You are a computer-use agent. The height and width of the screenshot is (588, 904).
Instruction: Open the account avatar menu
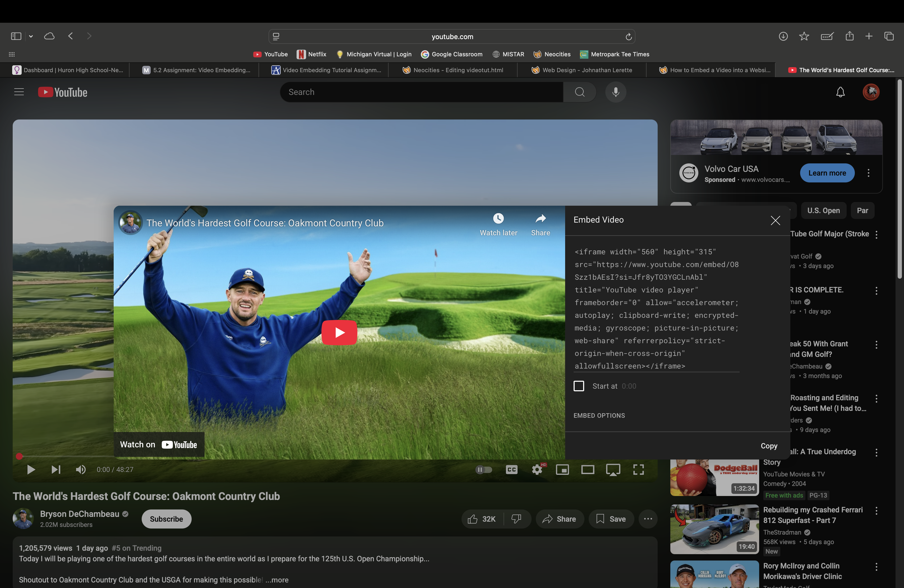click(871, 92)
